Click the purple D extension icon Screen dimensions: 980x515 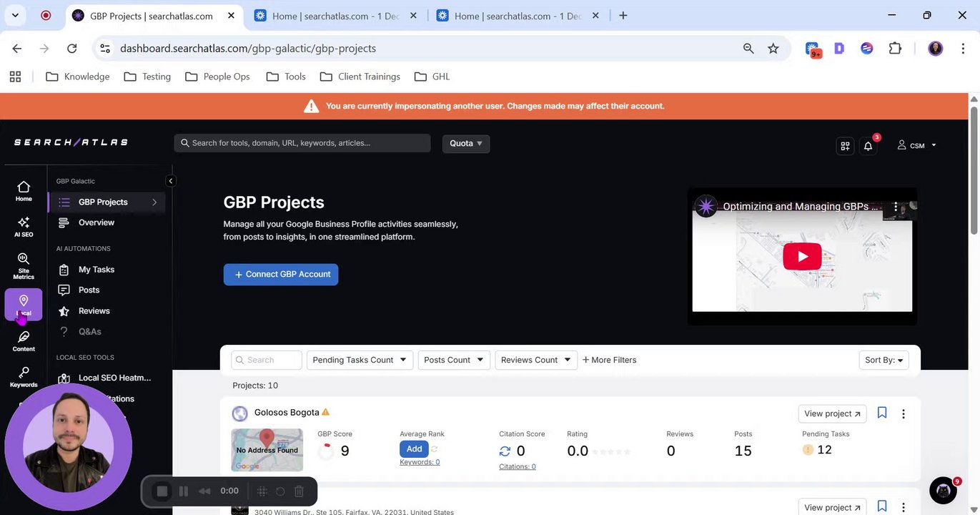tap(839, 48)
